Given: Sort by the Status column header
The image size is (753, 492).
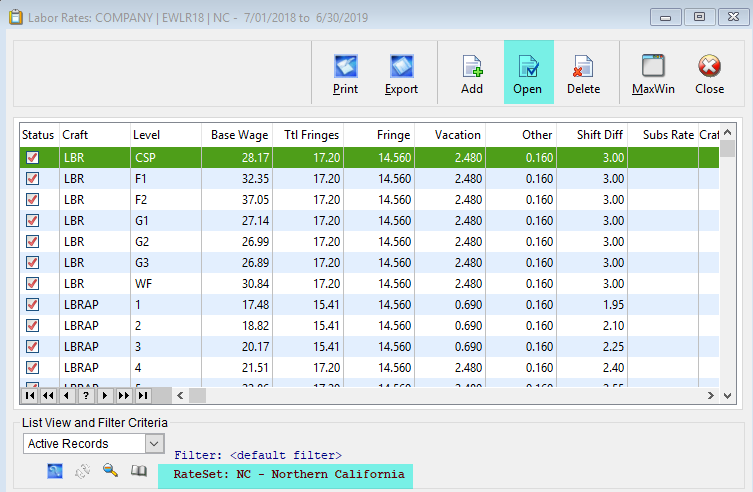Looking at the screenshot, I should coord(38,135).
